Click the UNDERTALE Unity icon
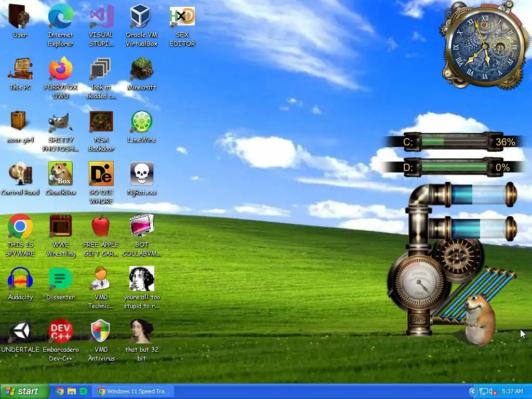This screenshot has width=532, height=399. click(x=20, y=331)
